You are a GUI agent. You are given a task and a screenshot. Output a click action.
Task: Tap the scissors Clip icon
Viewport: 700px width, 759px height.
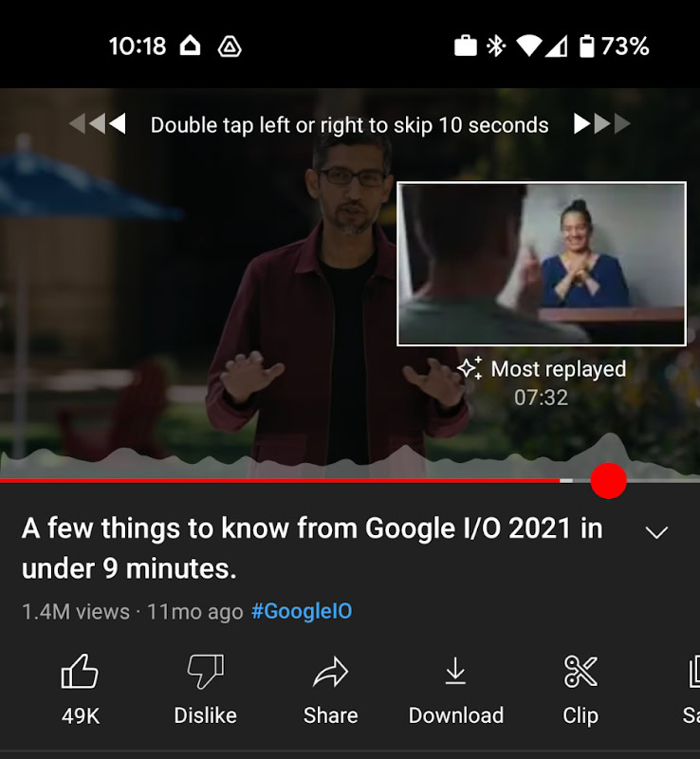point(580,672)
